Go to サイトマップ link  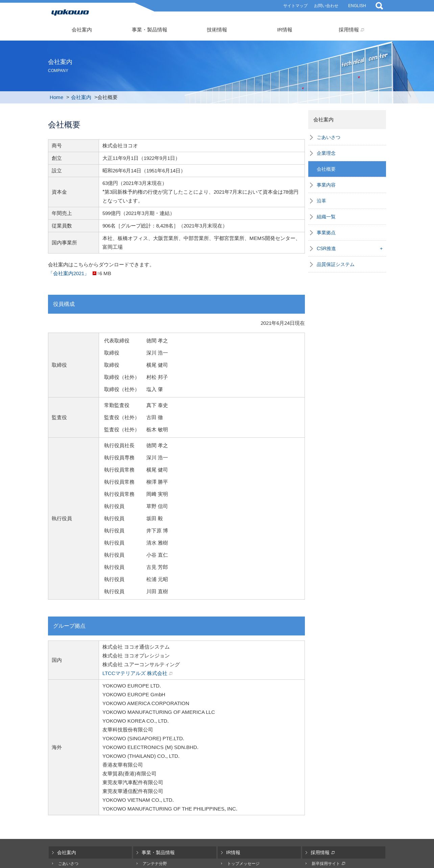(x=295, y=6)
